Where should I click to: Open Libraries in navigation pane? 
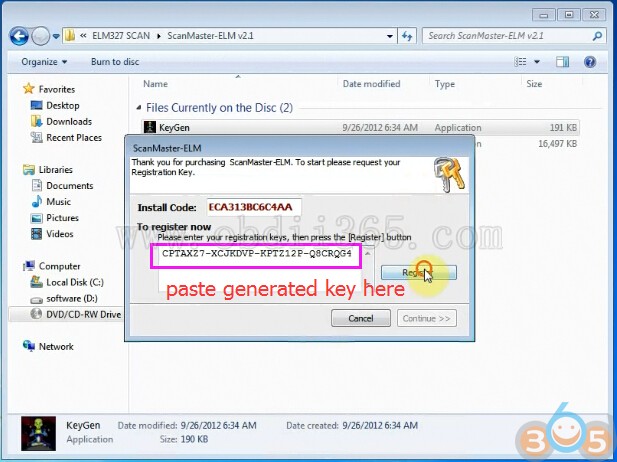coord(55,170)
